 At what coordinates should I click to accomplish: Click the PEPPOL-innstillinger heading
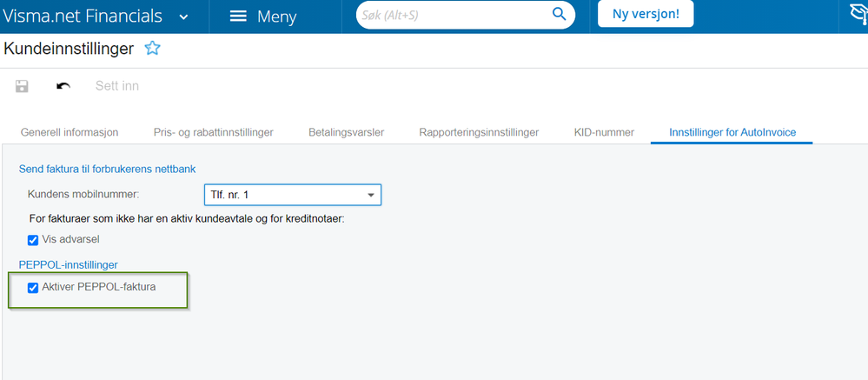68,264
